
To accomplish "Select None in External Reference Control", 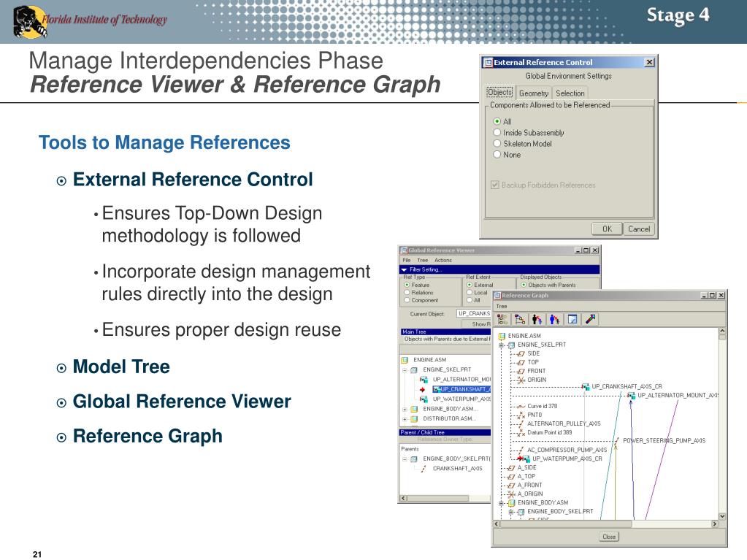I will click(x=497, y=154).
